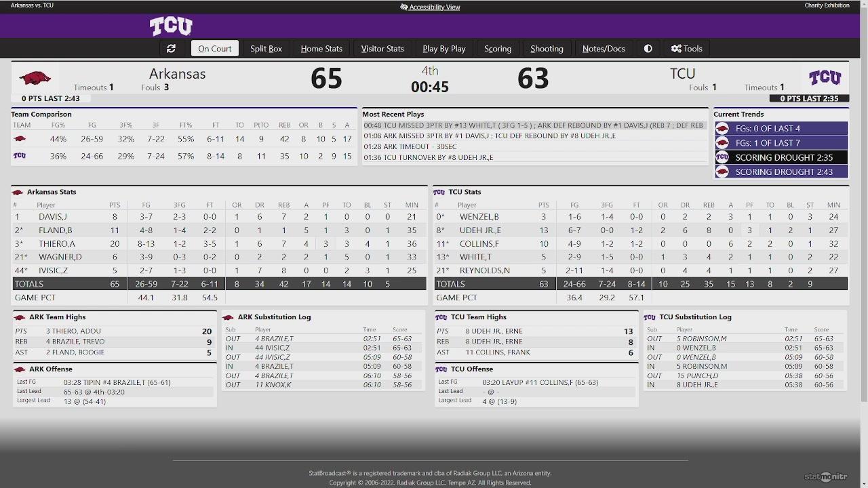Click the TCU icon next to TCU Stats
The height and width of the screenshot is (488, 868).
pos(439,192)
